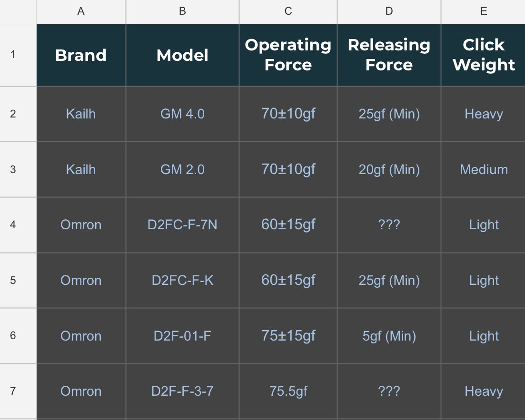The height and width of the screenshot is (420, 525).
Task: Click row 4 number header
Action: [x=13, y=225]
